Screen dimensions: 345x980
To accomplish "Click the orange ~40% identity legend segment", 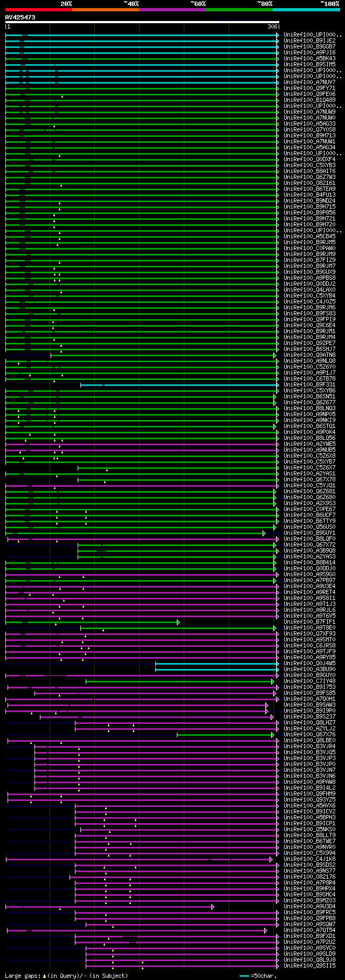I will point(106,10).
